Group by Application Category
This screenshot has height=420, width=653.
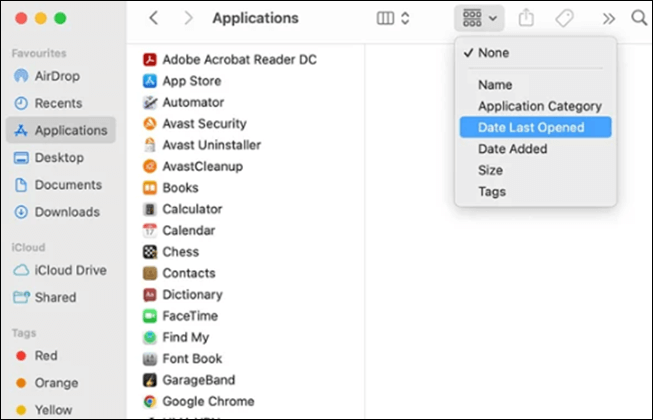(536, 106)
